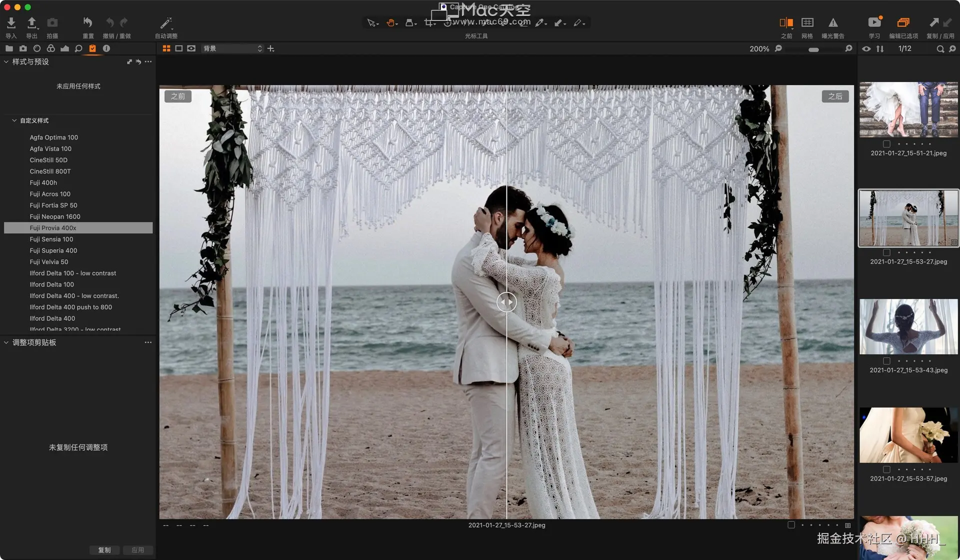Collapse the 自定义样式 group
The width and height of the screenshot is (960, 560).
click(14, 120)
